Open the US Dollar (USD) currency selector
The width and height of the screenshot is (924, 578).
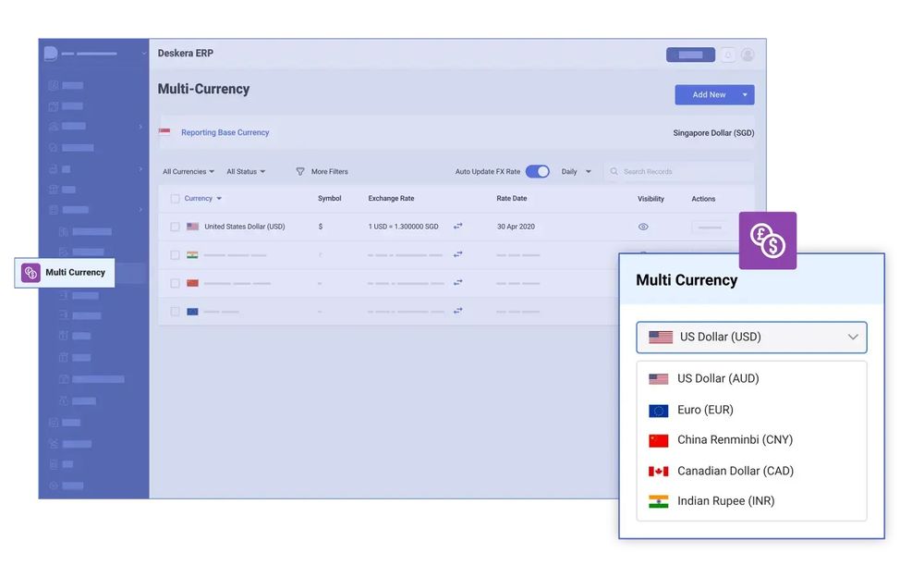click(x=750, y=337)
